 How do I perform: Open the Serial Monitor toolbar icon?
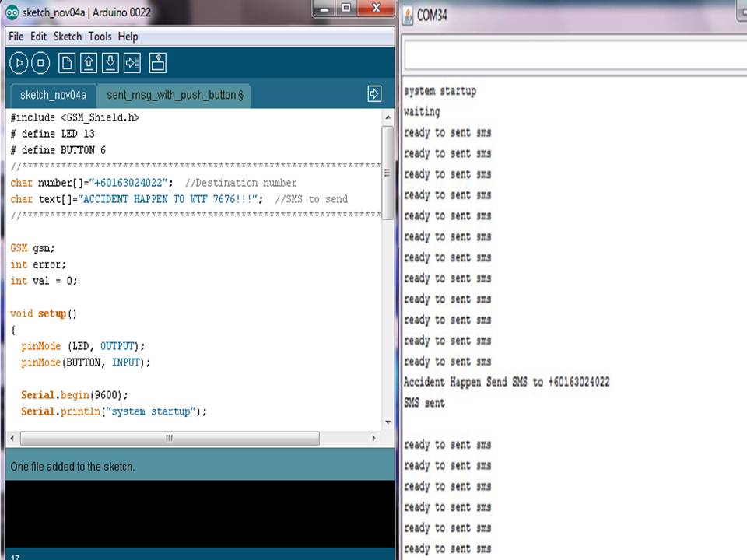(158, 63)
